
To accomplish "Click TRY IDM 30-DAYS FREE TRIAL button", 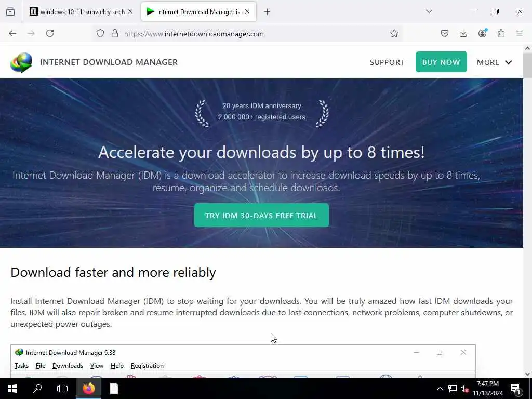I will pos(262,216).
